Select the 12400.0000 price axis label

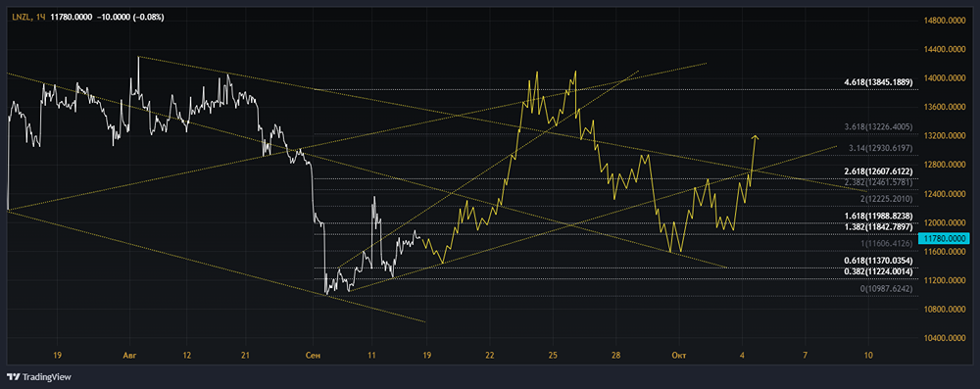[x=946, y=194]
